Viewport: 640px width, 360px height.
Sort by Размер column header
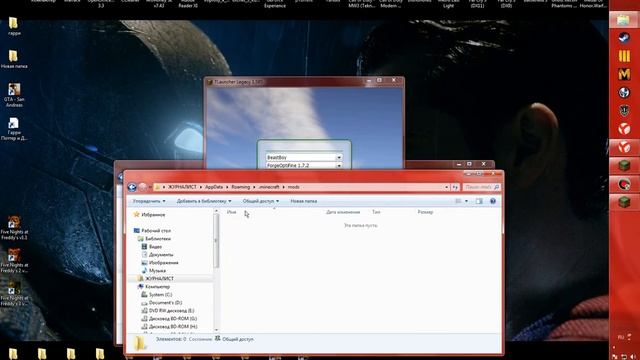pyautogui.click(x=425, y=212)
